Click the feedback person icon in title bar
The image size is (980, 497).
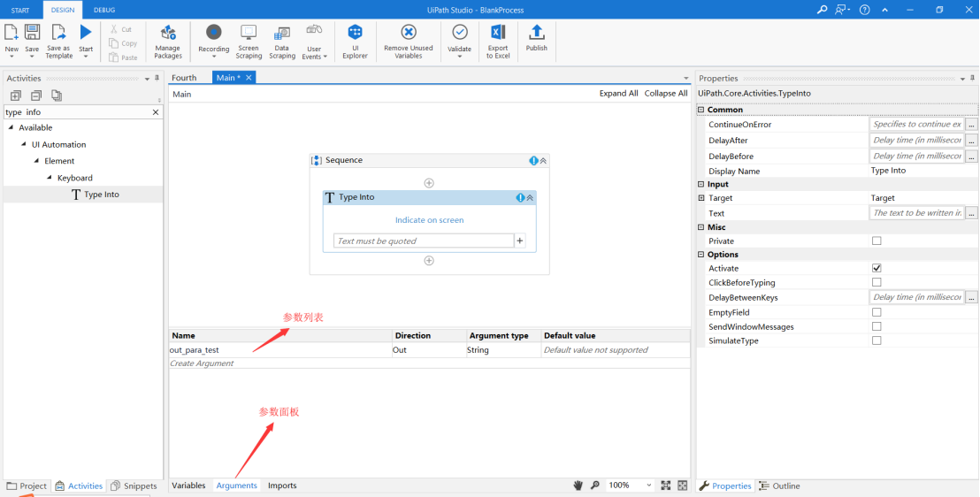[x=843, y=10]
